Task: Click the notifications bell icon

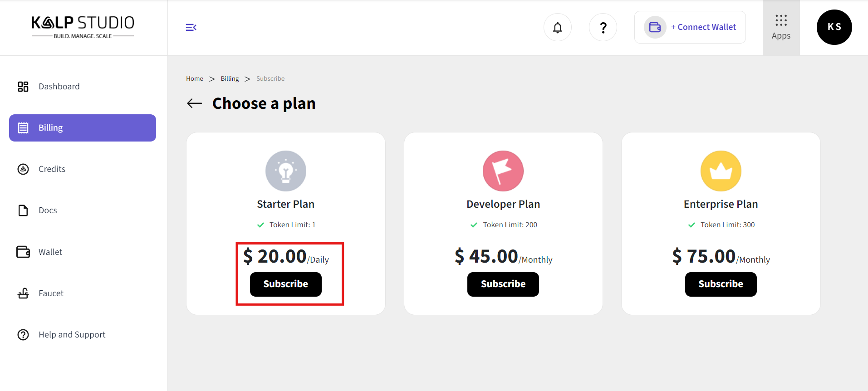Action: (x=558, y=28)
